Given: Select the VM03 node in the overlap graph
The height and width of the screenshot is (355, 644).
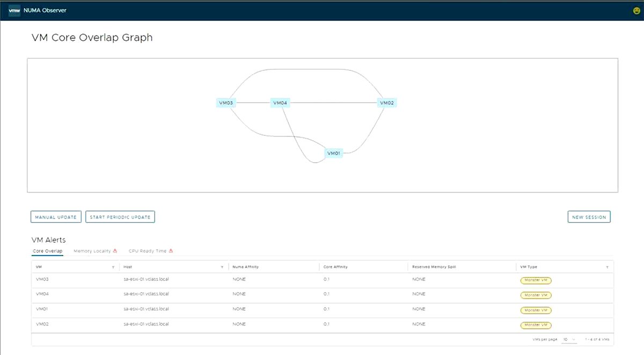Looking at the screenshot, I should (x=226, y=102).
